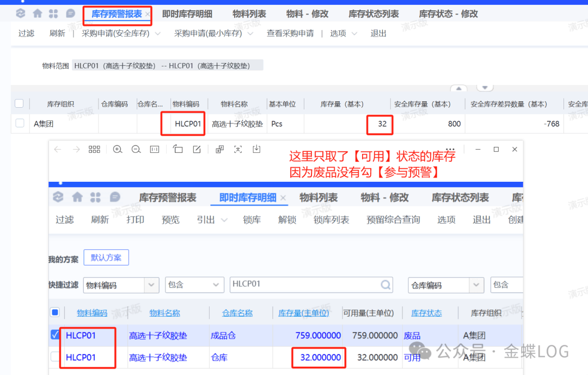Click the home icon in top bar
The height and width of the screenshot is (375, 588).
click(x=37, y=14)
